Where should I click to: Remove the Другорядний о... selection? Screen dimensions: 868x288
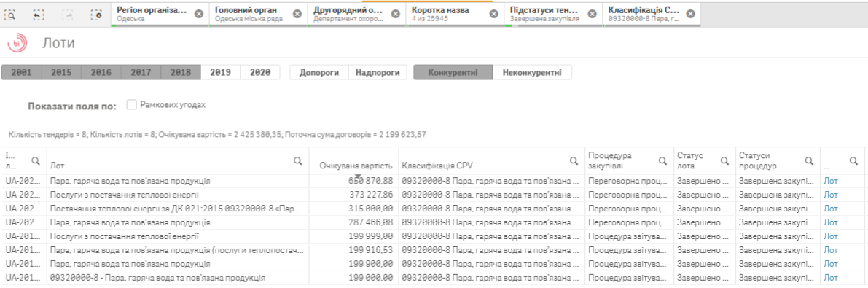[x=395, y=15]
